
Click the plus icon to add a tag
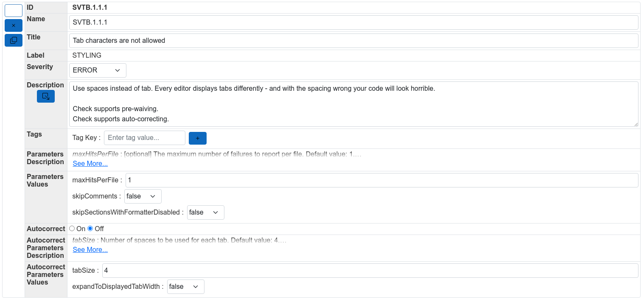click(197, 138)
